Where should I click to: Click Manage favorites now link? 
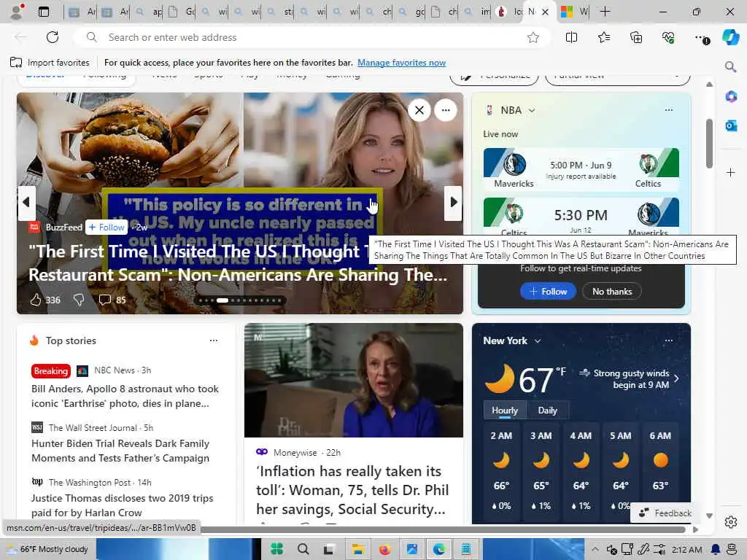click(402, 63)
